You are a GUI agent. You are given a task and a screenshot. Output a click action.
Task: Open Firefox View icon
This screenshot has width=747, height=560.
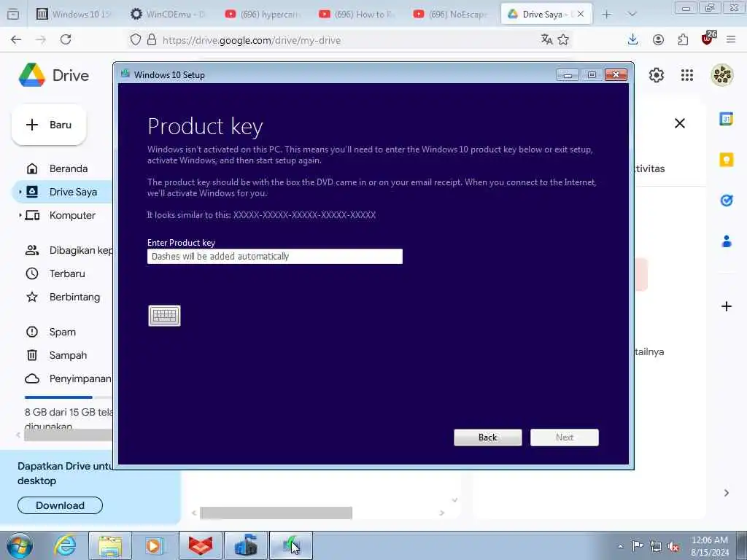pos(13,15)
